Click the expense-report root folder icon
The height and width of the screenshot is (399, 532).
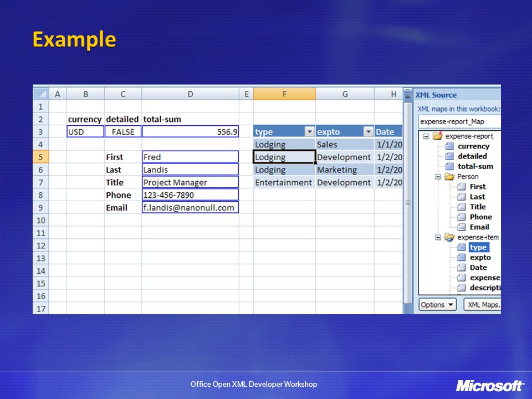point(438,136)
